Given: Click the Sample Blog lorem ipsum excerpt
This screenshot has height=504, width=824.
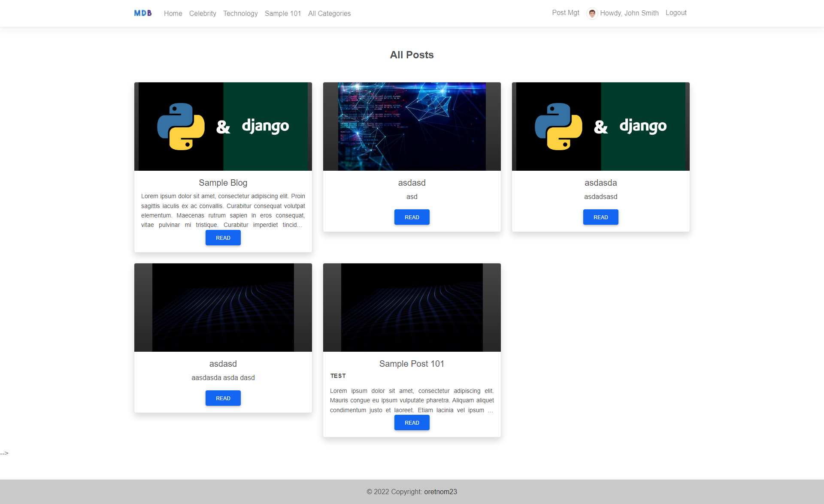Looking at the screenshot, I should [223, 211].
